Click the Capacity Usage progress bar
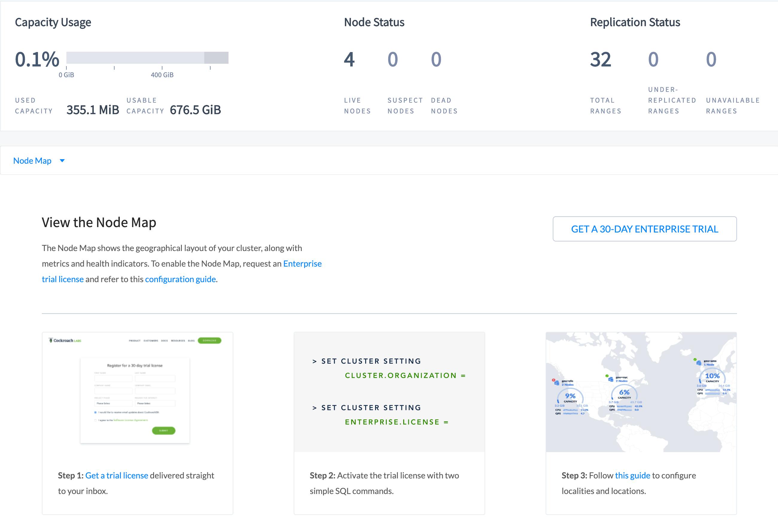Viewport: 778px width, 532px height. (147, 57)
